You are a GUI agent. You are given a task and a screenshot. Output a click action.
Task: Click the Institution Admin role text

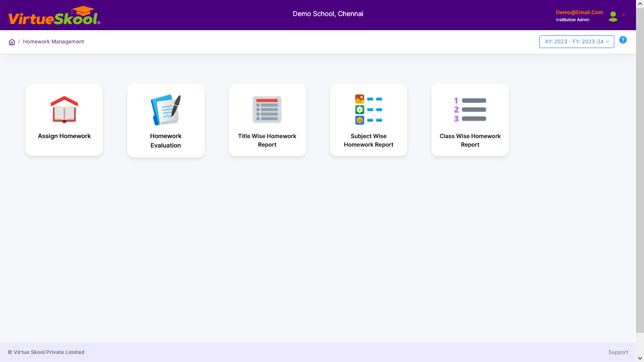click(x=572, y=20)
